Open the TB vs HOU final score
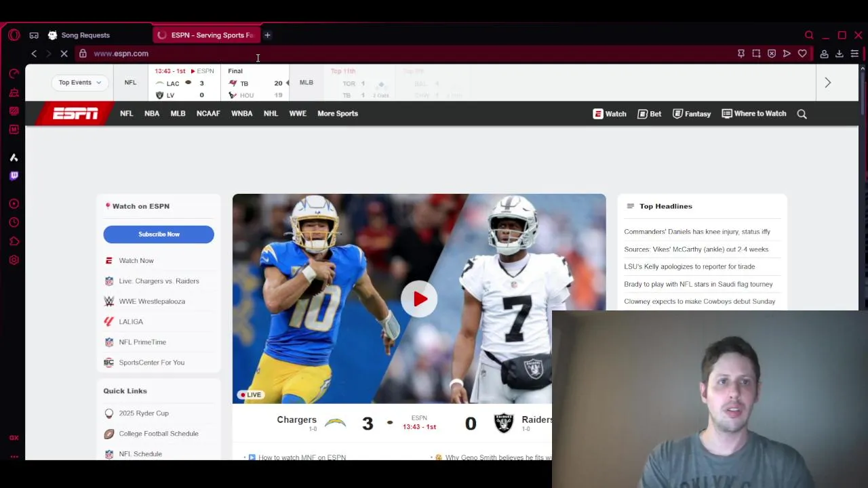The image size is (868, 488). [x=256, y=83]
